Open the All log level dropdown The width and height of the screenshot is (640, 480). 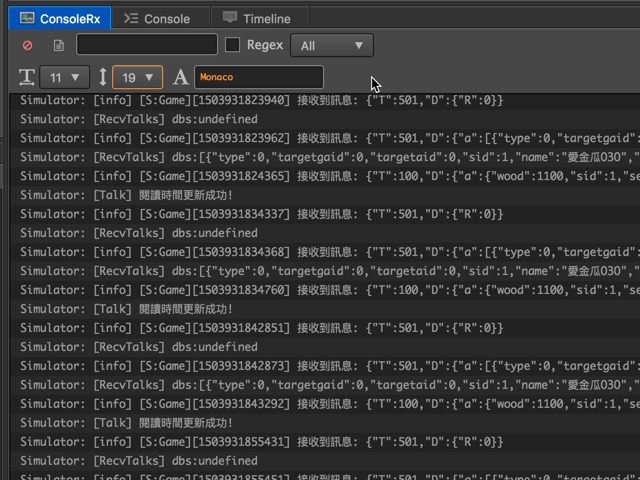[331, 45]
